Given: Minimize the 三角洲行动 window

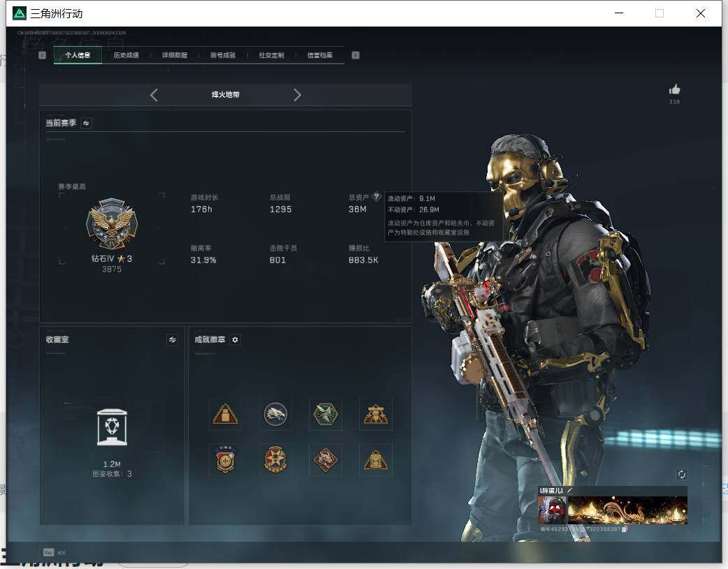Looking at the screenshot, I should pyautogui.click(x=619, y=13).
